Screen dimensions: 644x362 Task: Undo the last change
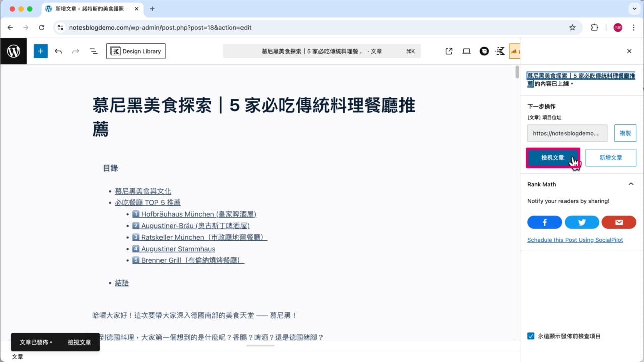tap(58, 51)
